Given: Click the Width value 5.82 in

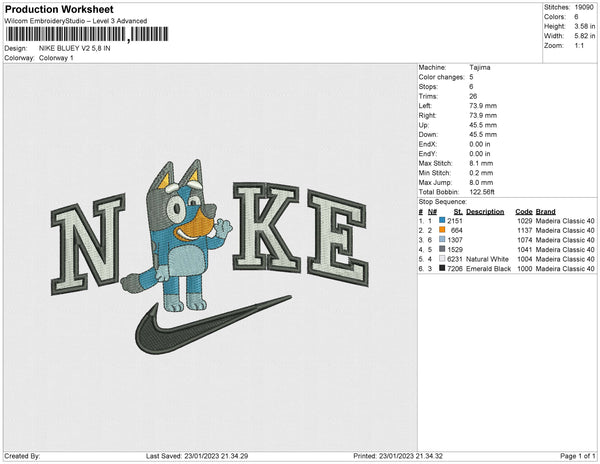Looking at the screenshot, I should [585, 36].
